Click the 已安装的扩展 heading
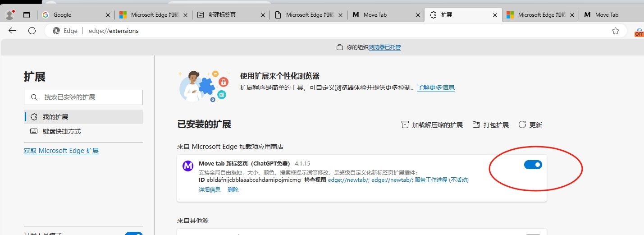Viewport: 644px width, 235px height. coord(204,124)
